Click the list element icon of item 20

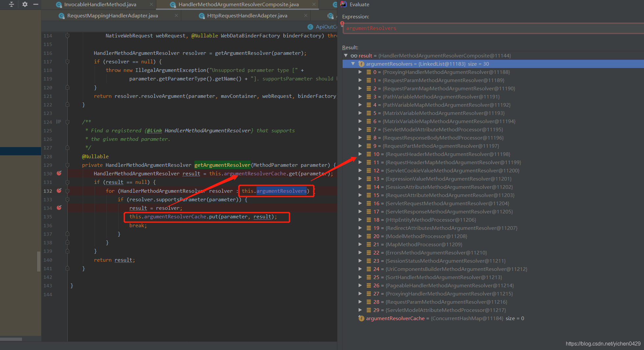[368, 236]
